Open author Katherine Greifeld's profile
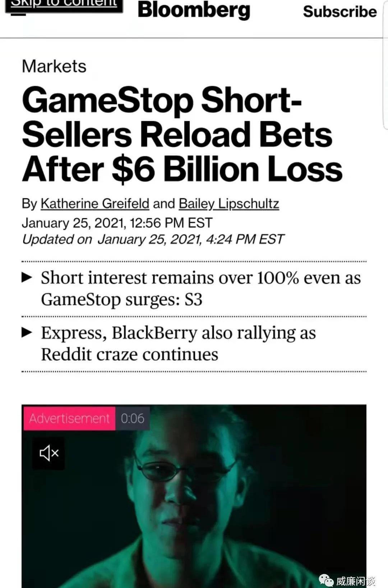The width and height of the screenshot is (388, 588). tap(95, 204)
